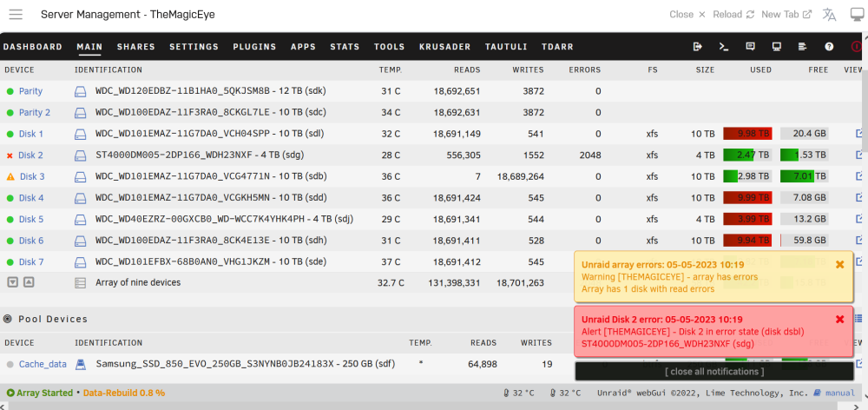The width and height of the screenshot is (868, 410).
Task: Open the page with New Tab
Action: 786,15
